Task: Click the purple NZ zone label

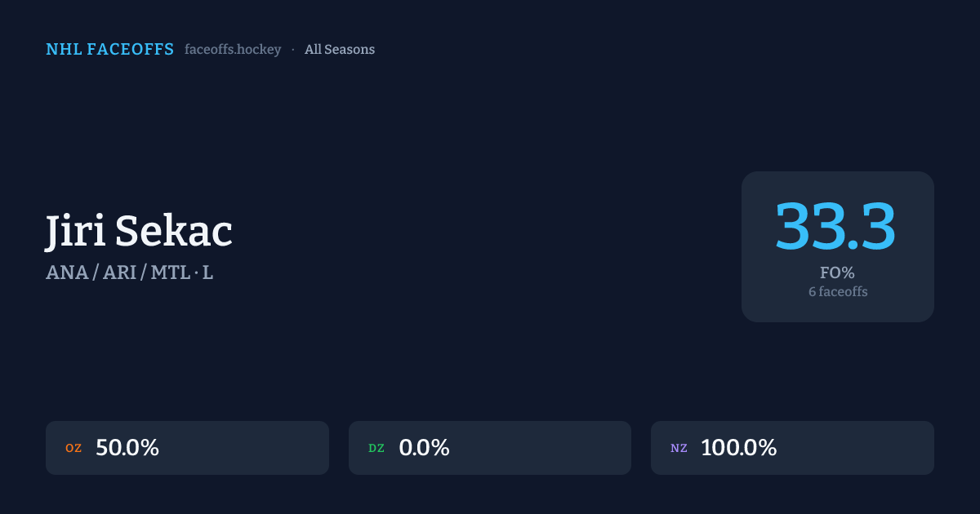Action: tap(679, 448)
